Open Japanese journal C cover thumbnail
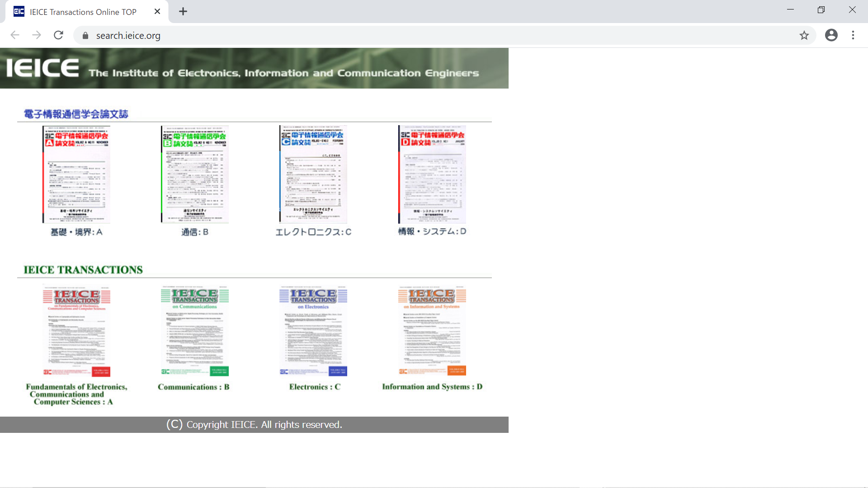 [313, 174]
